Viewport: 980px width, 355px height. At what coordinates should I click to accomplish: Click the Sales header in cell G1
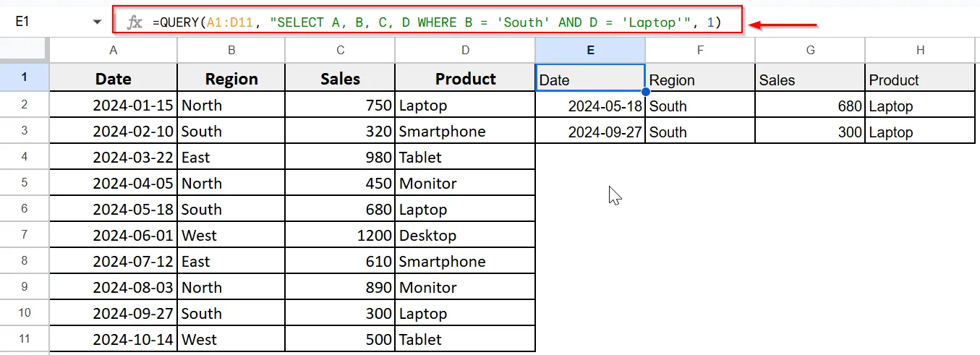pyautogui.click(x=810, y=79)
